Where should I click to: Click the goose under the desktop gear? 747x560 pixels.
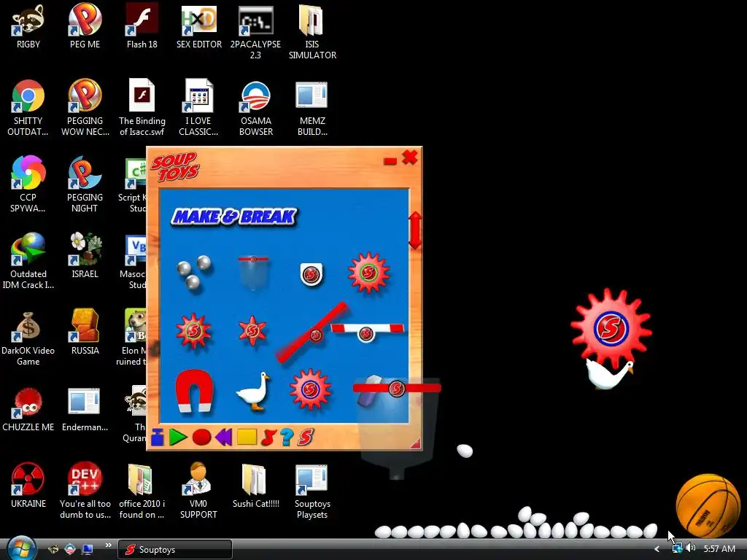[610, 374]
